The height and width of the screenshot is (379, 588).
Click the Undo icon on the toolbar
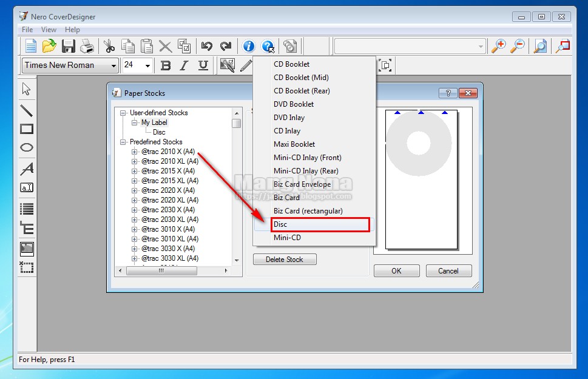[207, 45]
